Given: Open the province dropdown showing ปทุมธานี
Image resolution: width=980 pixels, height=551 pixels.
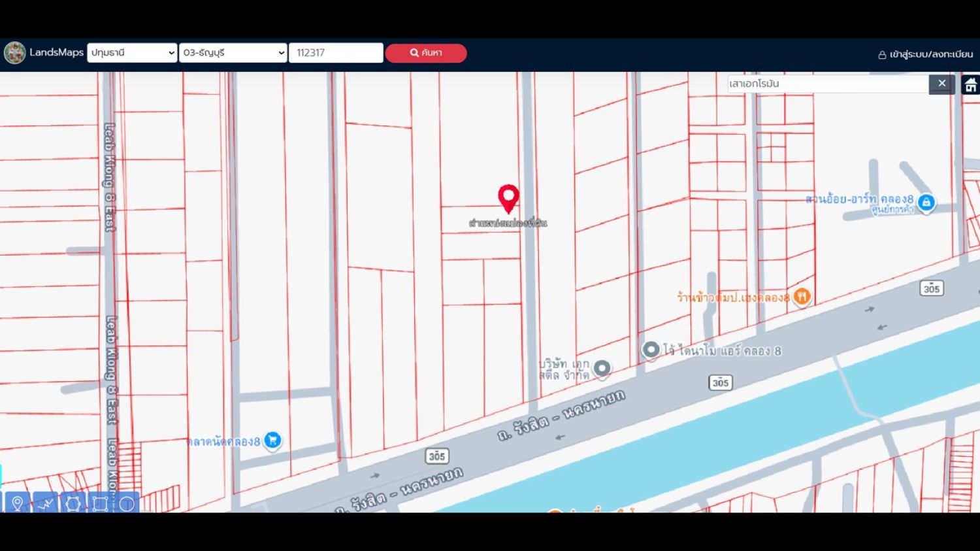Looking at the screenshot, I should [x=133, y=53].
